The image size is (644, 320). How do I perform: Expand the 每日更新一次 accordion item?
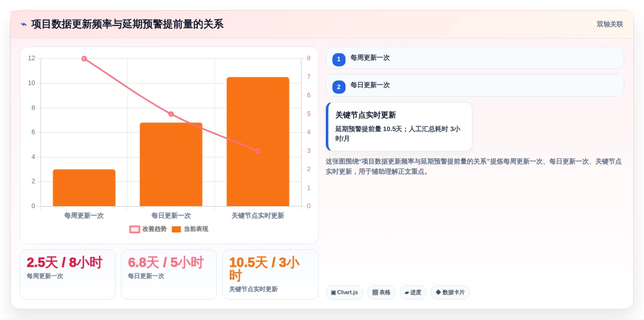[x=475, y=85]
